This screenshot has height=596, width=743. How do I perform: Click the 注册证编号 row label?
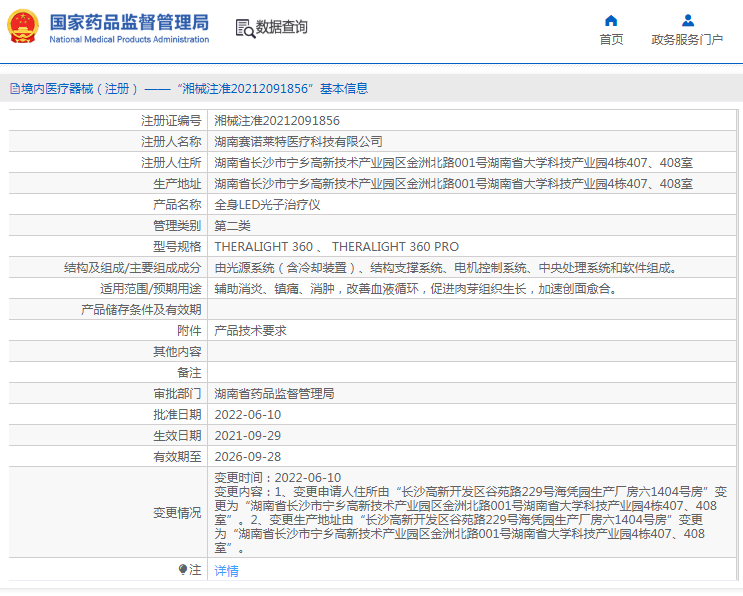(x=171, y=121)
